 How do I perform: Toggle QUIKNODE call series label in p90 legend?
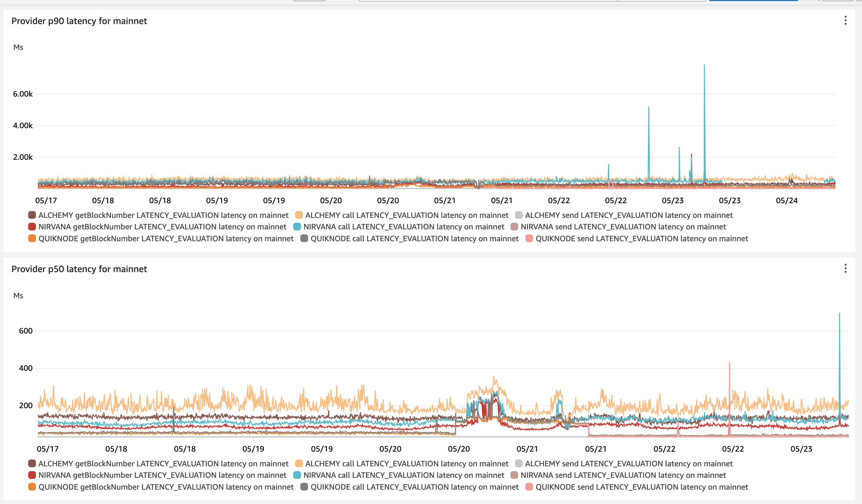click(415, 238)
